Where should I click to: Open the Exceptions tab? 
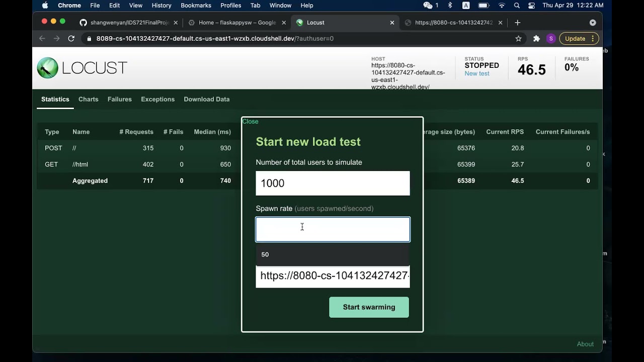click(x=158, y=100)
